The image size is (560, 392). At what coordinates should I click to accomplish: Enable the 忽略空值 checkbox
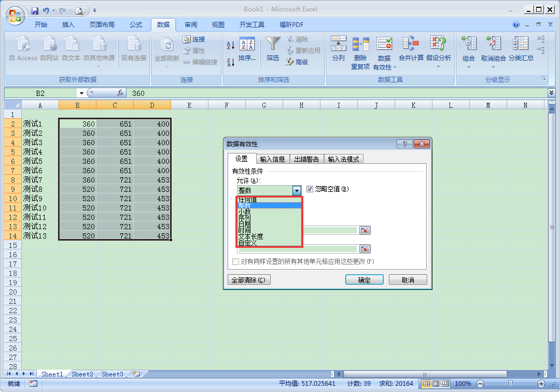point(310,188)
